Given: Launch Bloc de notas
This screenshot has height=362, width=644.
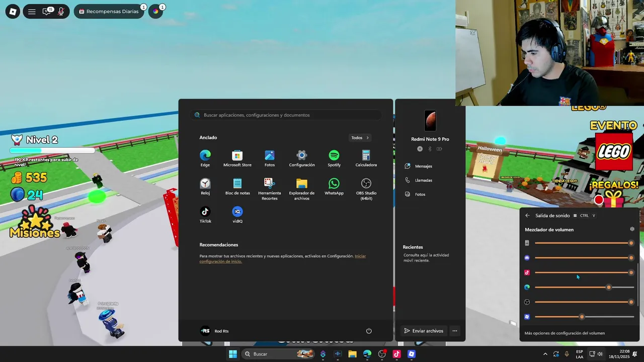Looking at the screenshot, I should [237, 186].
